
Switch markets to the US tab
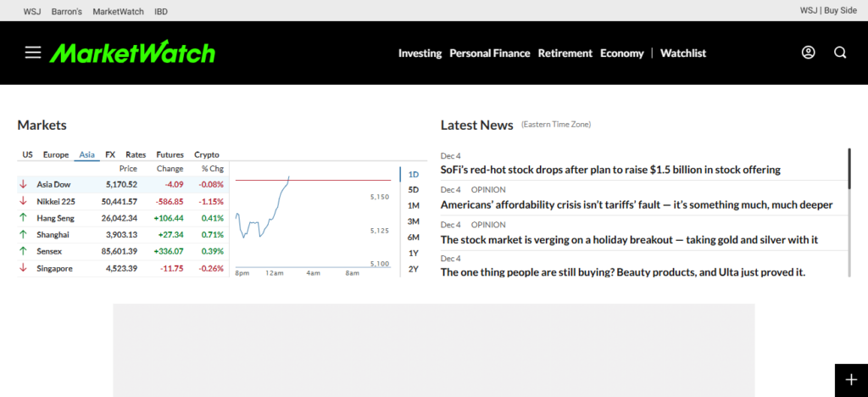(27, 154)
